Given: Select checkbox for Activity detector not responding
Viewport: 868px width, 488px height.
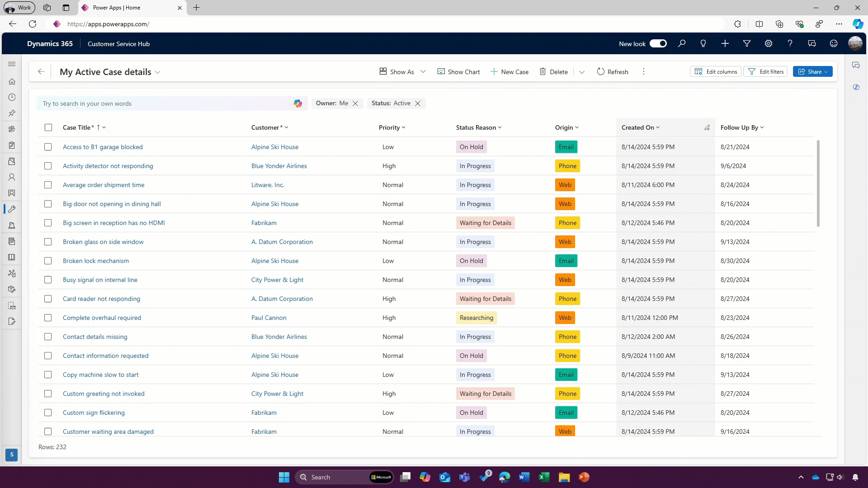Looking at the screenshot, I should (x=48, y=166).
